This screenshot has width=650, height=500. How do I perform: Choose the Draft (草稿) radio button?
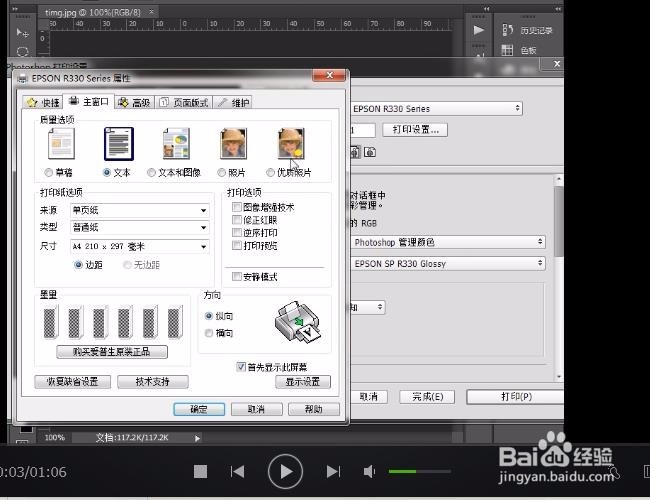click(49, 172)
